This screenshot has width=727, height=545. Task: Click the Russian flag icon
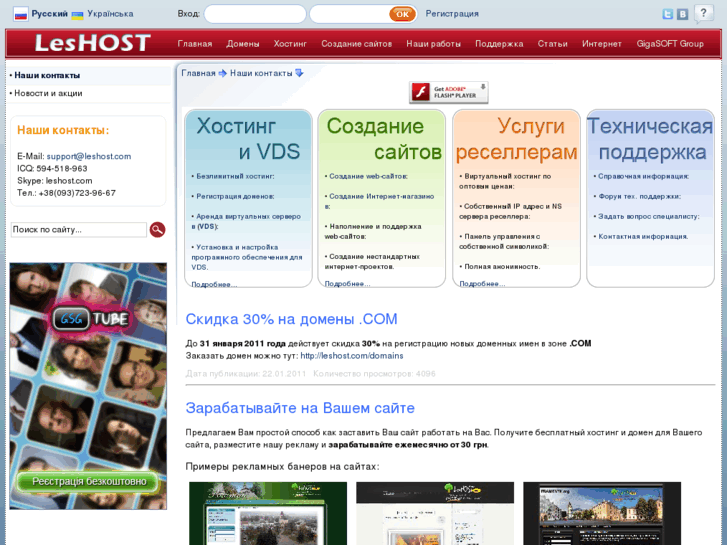(x=21, y=14)
